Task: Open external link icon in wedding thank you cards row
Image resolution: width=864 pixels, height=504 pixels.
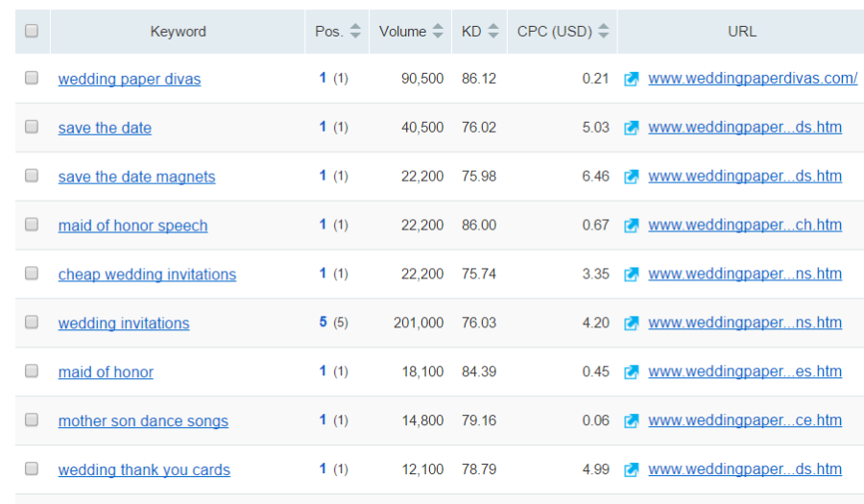Action: click(631, 469)
